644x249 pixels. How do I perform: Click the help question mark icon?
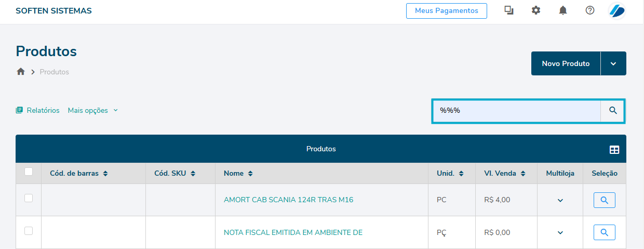pyautogui.click(x=590, y=10)
